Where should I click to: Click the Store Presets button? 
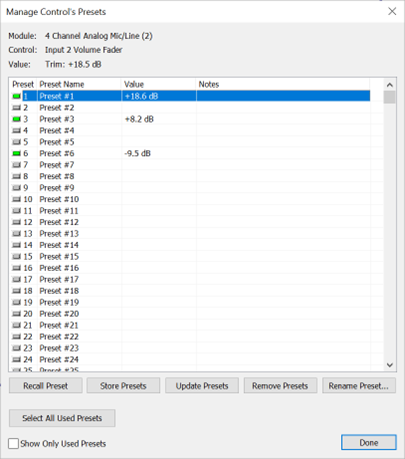123,386
